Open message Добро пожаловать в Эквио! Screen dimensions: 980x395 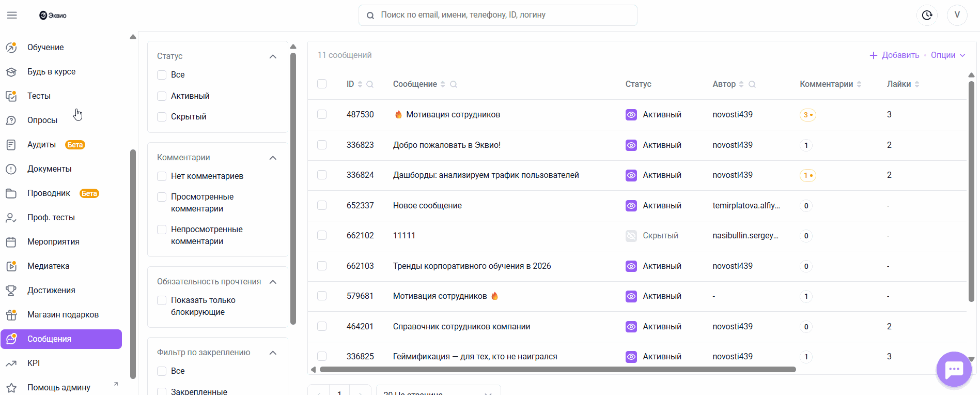pos(446,145)
